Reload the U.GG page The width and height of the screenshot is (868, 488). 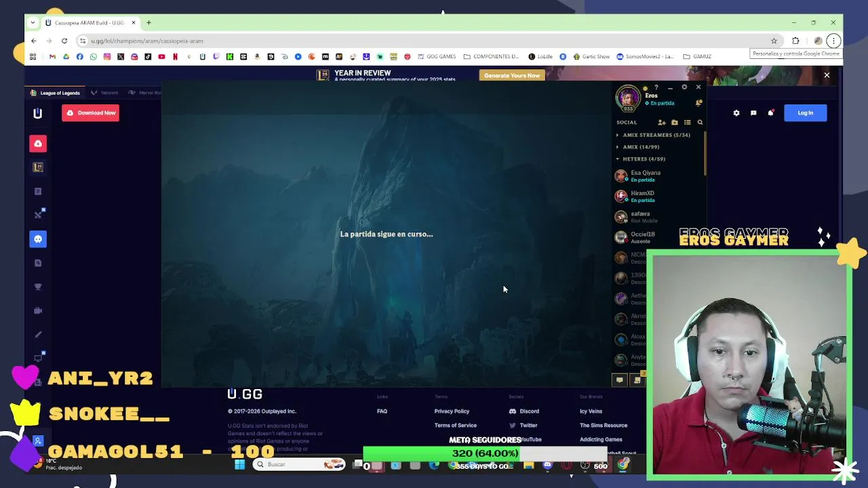pyautogui.click(x=64, y=41)
